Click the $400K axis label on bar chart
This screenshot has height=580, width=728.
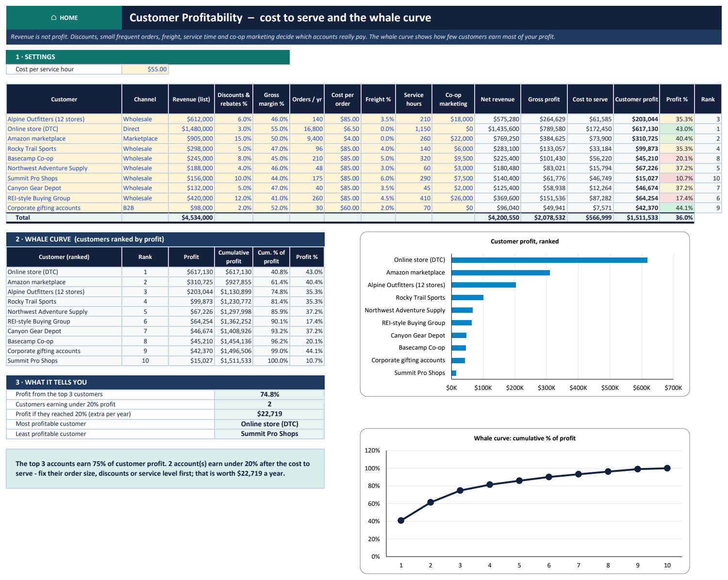click(578, 388)
